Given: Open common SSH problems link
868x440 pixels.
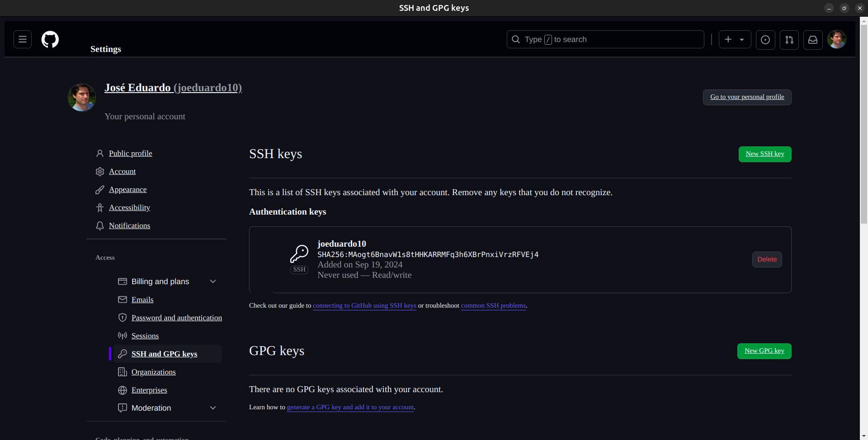Looking at the screenshot, I should [493, 306].
